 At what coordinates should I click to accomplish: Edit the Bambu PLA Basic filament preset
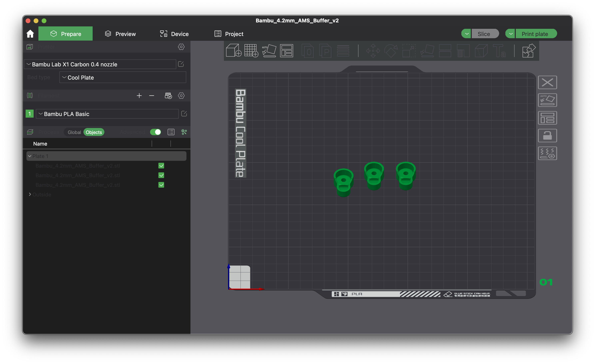[x=184, y=113]
